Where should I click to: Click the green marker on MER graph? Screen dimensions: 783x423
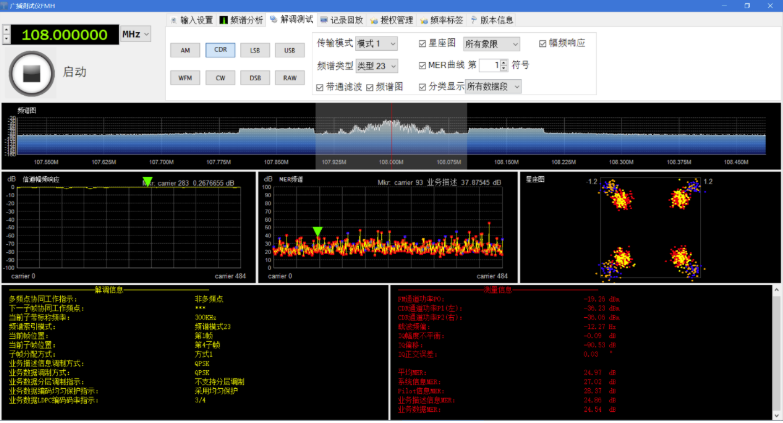[317, 232]
